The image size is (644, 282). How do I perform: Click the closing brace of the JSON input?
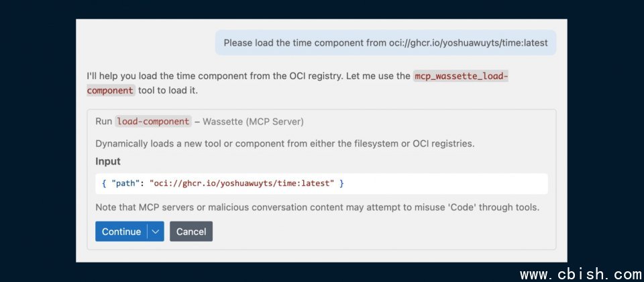pos(341,183)
